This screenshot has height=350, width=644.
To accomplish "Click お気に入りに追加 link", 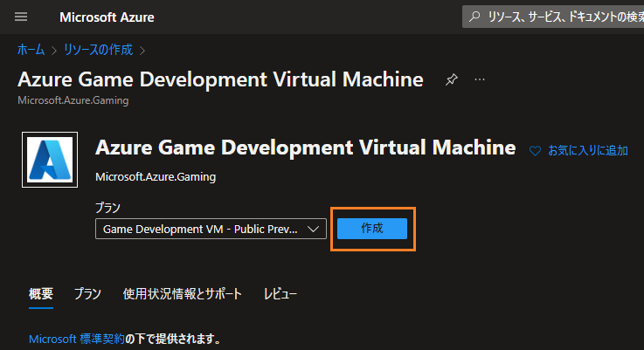I will 588,151.
